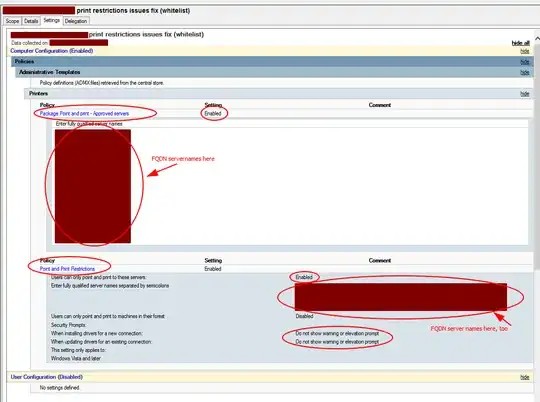Click User Configuration (Disabled) heading
The image size is (540, 402).
coord(46,377)
